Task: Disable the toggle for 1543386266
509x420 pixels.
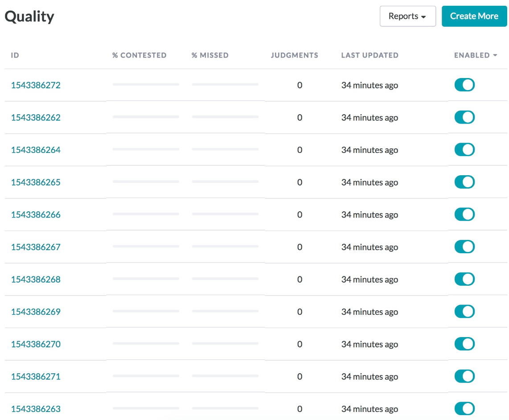Action: (x=464, y=214)
